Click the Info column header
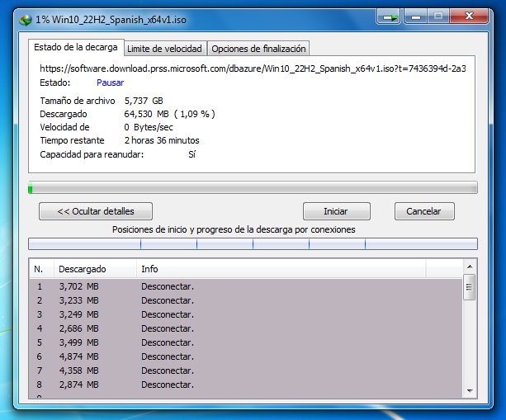This screenshot has height=420, width=506. point(281,269)
